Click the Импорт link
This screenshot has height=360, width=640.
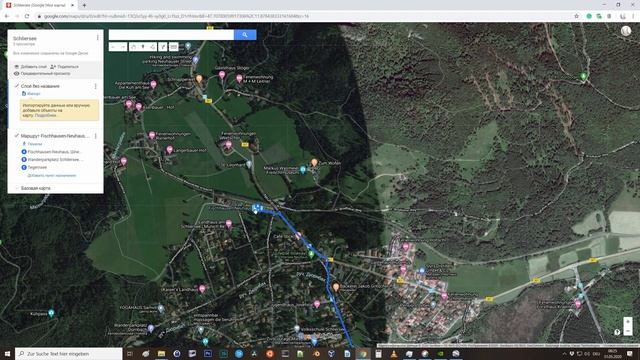(x=31, y=93)
